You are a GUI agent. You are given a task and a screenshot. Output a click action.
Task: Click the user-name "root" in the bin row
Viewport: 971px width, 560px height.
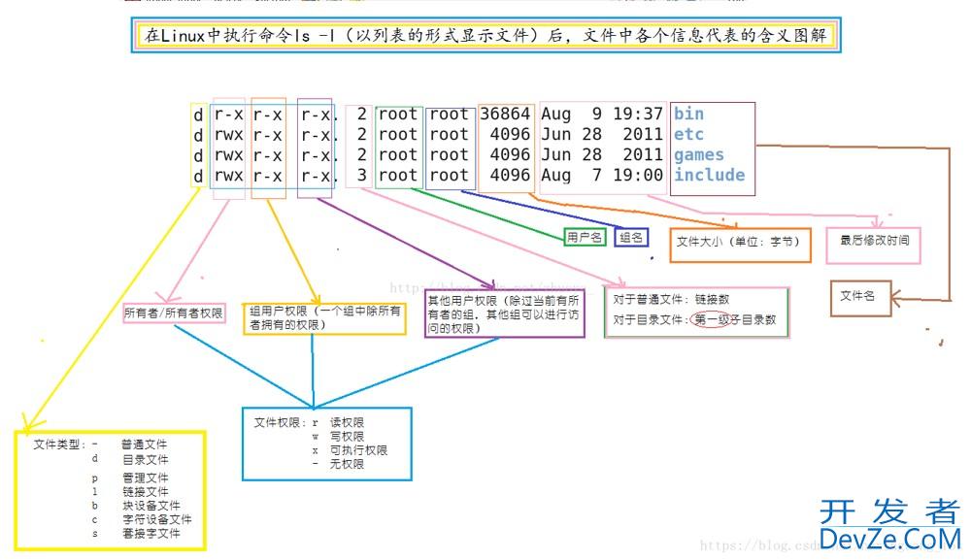click(x=397, y=114)
